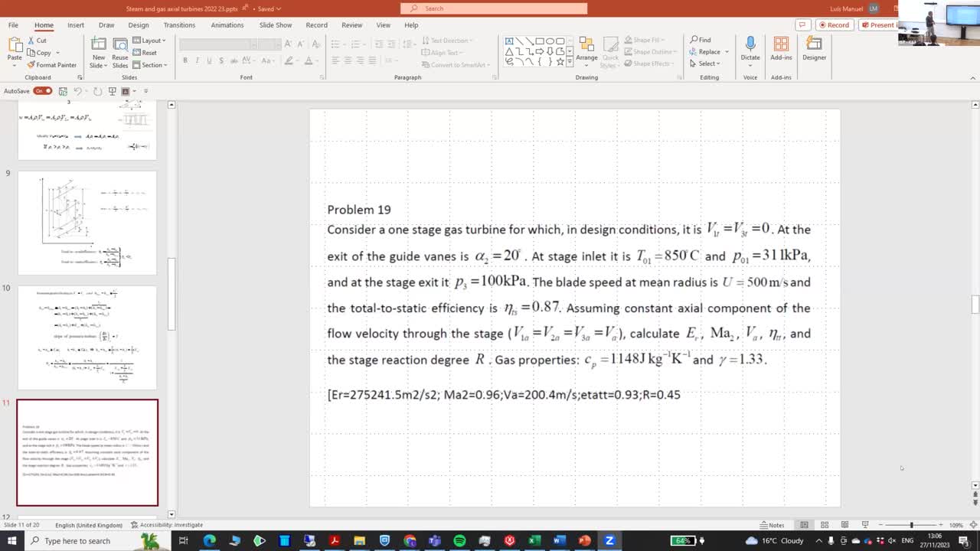Turn off the AutoSave toggle
Viewport: 980px width, 551px height.
point(43,91)
